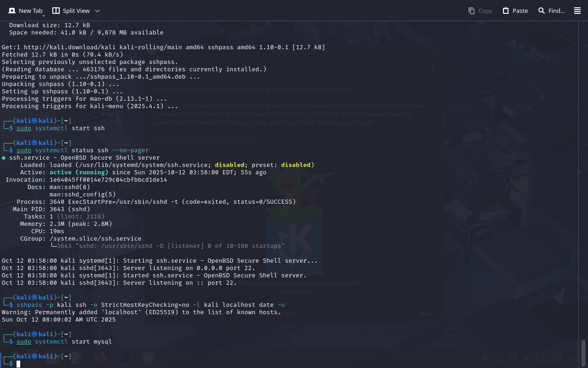Click the New Tab icon
Viewport: 588px width, 368px height.
[x=12, y=11]
